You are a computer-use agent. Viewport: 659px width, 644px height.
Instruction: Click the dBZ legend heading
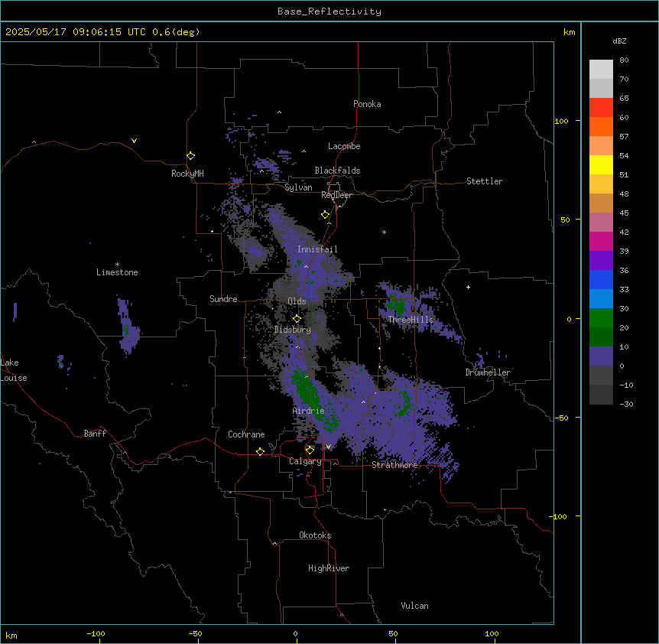click(619, 41)
